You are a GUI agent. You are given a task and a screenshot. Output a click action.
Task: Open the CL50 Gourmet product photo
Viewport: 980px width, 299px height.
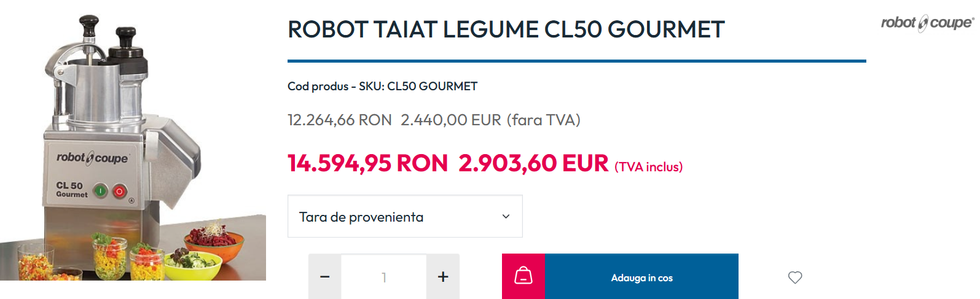133,146
